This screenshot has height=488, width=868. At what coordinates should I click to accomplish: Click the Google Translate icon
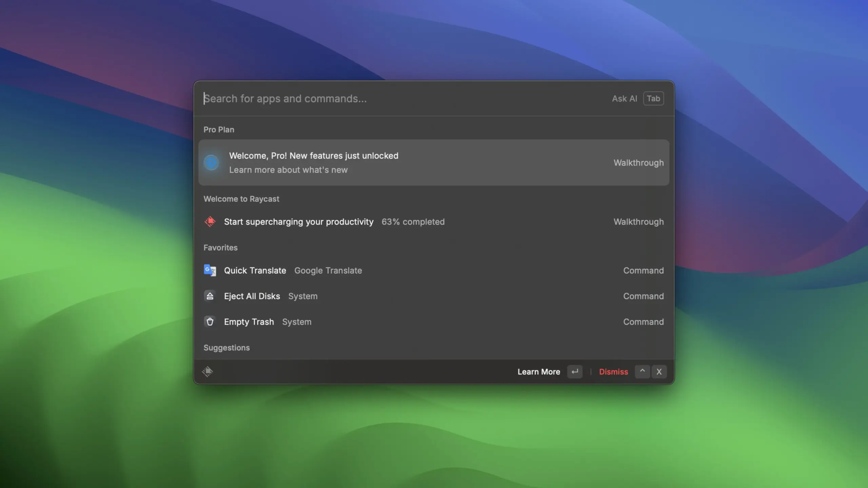[x=210, y=270]
